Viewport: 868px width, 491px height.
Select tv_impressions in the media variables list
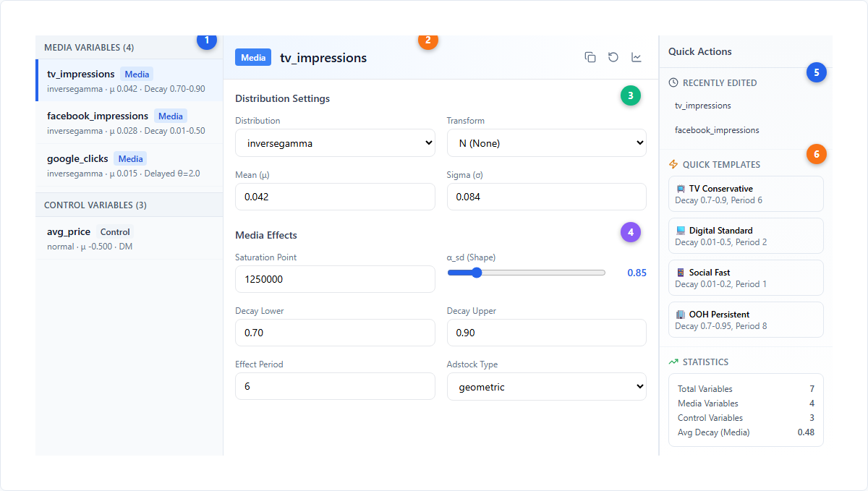(x=129, y=80)
